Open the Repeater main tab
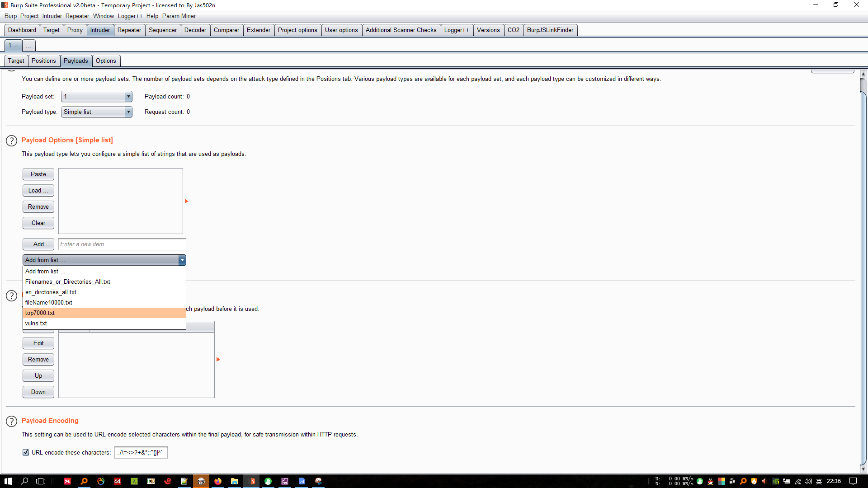This screenshot has width=868, height=488. 129,30
